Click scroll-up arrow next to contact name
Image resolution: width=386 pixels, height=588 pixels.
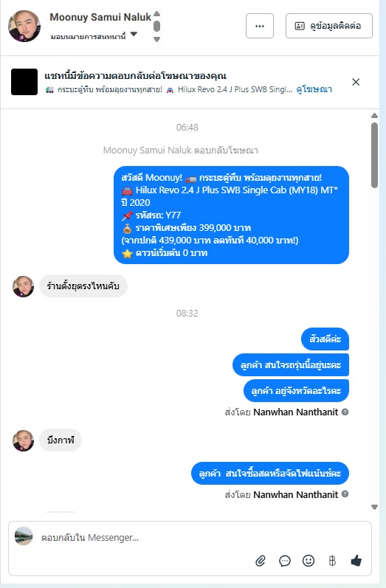tap(156, 14)
